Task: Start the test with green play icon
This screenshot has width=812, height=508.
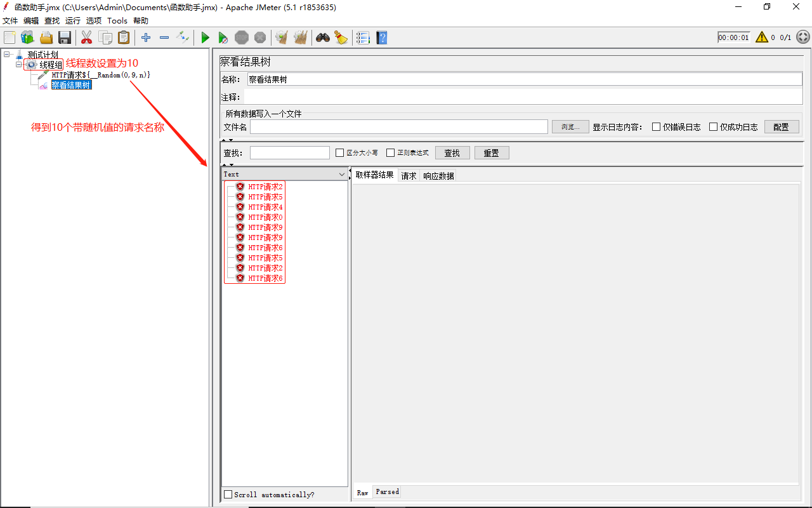Action: click(x=205, y=37)
